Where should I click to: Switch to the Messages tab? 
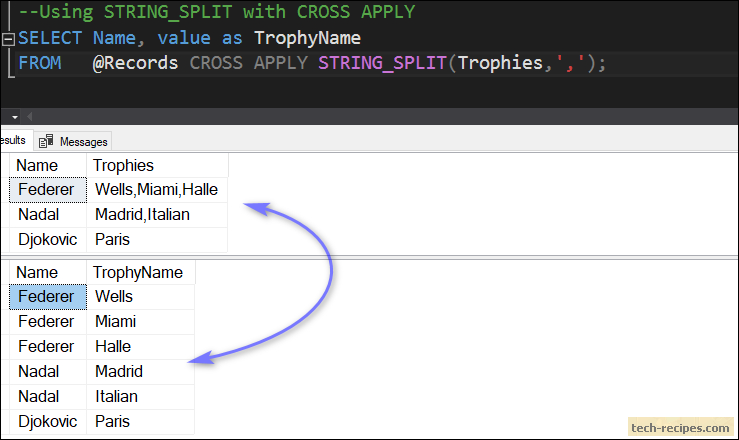coord(75,141)
